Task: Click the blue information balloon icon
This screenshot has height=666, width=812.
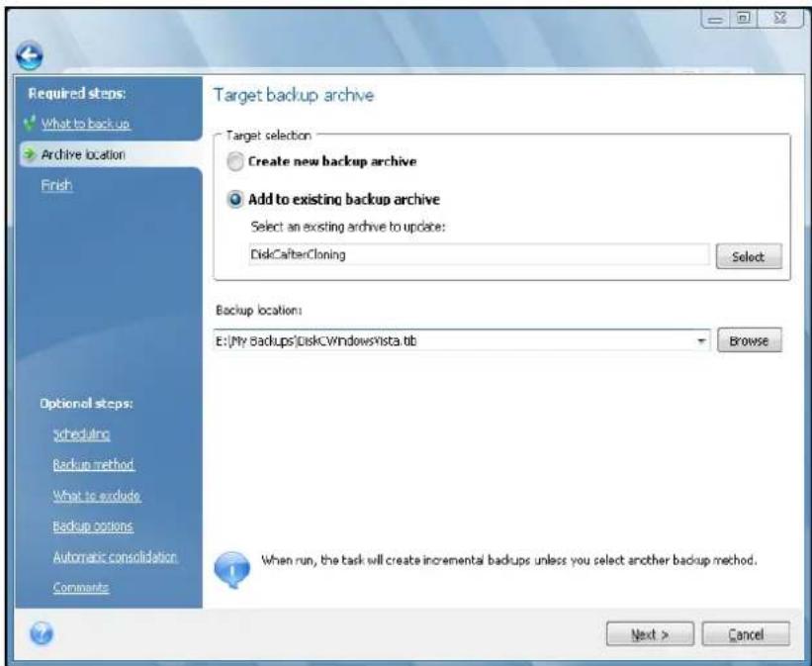Action: (x=232, y=569)
